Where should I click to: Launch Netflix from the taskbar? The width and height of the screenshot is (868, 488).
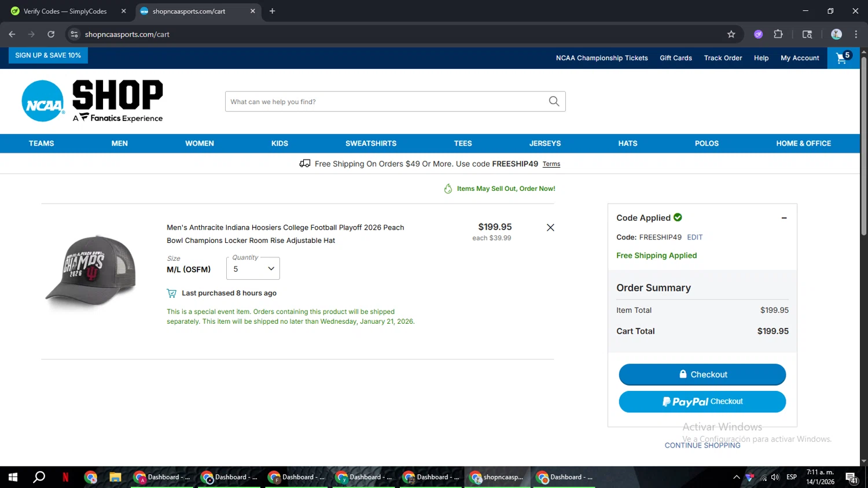pyautogui.click(x=65, y=477)
